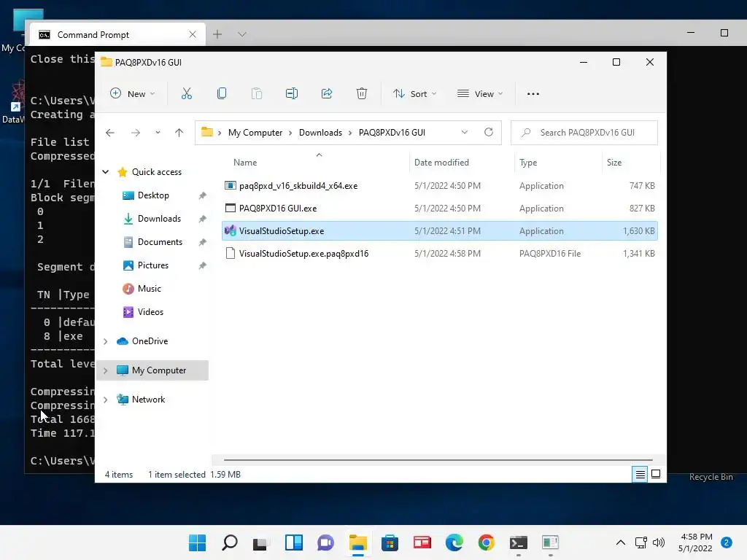Select VisualStudioSetup.exe.paq8pxd16 file
Image resolution: width=747 pixels, height=560 pixels.
(440, 253)
